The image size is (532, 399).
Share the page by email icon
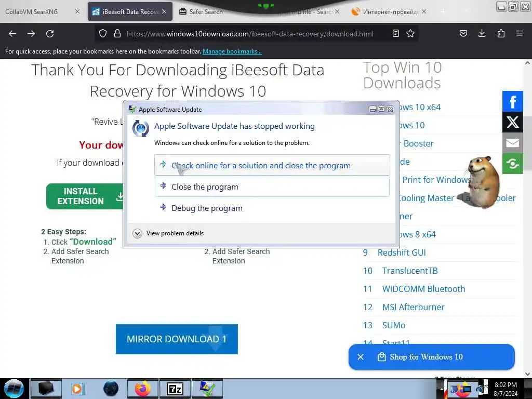click(x=513, y=143)
